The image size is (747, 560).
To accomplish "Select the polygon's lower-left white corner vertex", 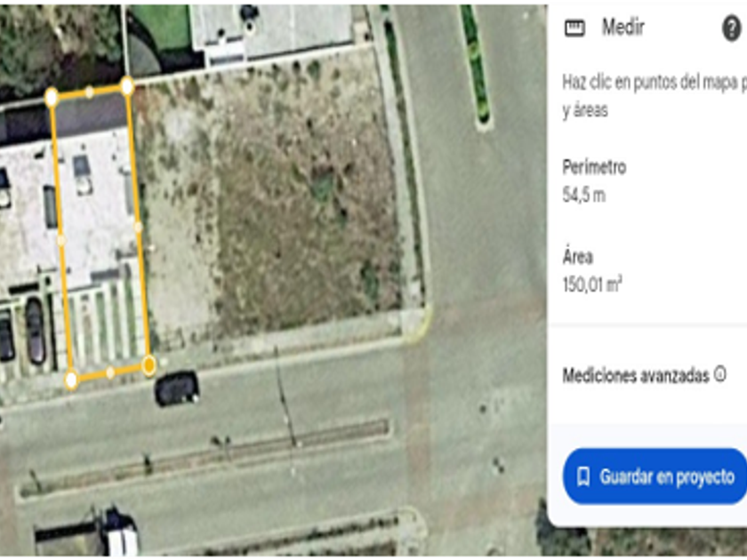I will point(71,380).
